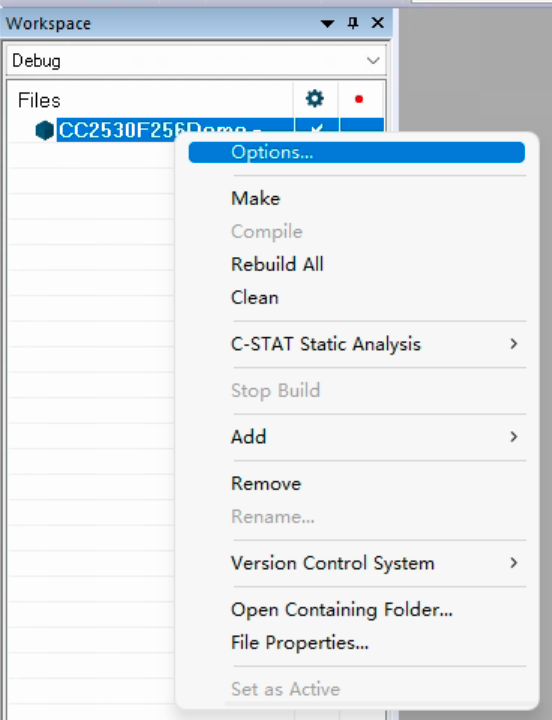
Task: Click the red dot column header icon
Action: point(359,99)
